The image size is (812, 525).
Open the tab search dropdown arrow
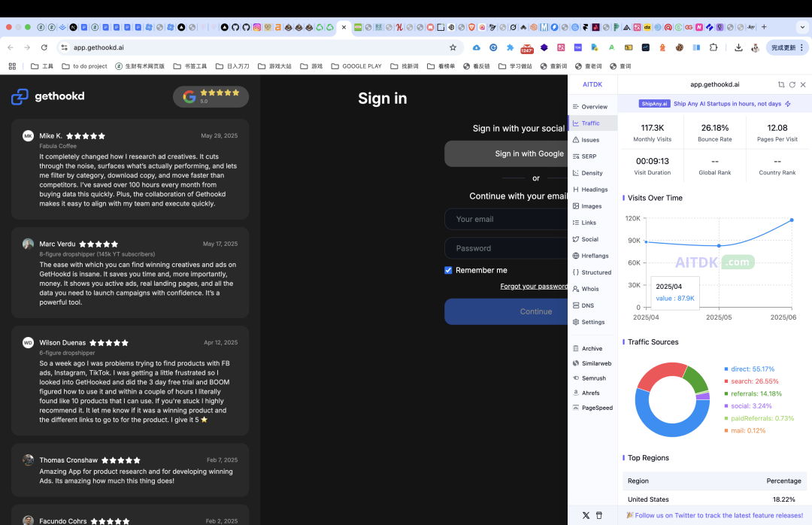pyautogui.click(x=802, y=27)
